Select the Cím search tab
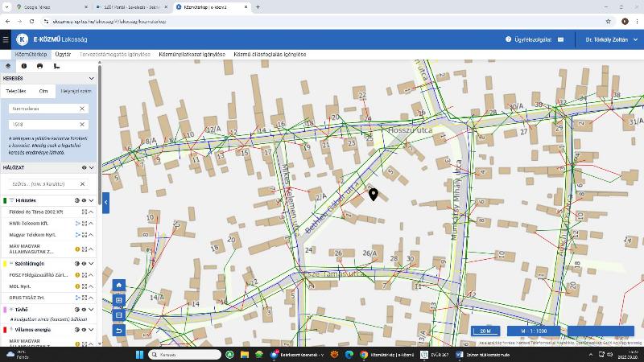The height and width of the screenshot is (362, 644). pos(43,91)
